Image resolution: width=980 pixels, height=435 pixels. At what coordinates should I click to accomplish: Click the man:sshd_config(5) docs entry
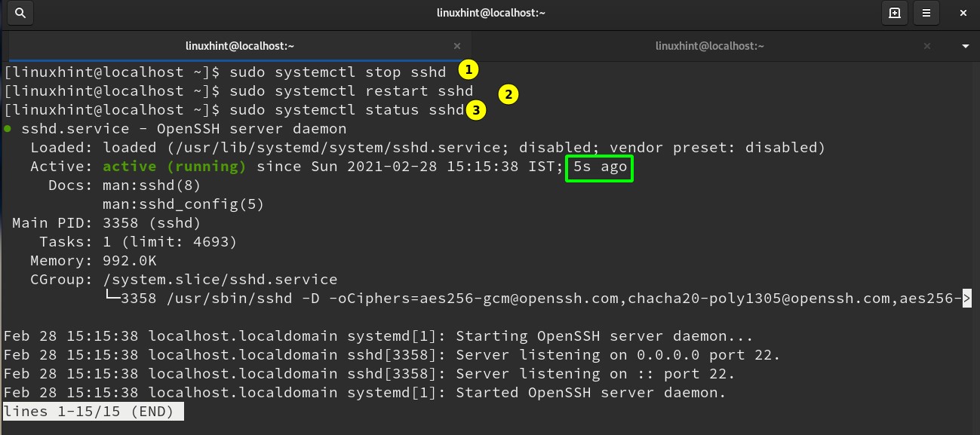(183, 204)
